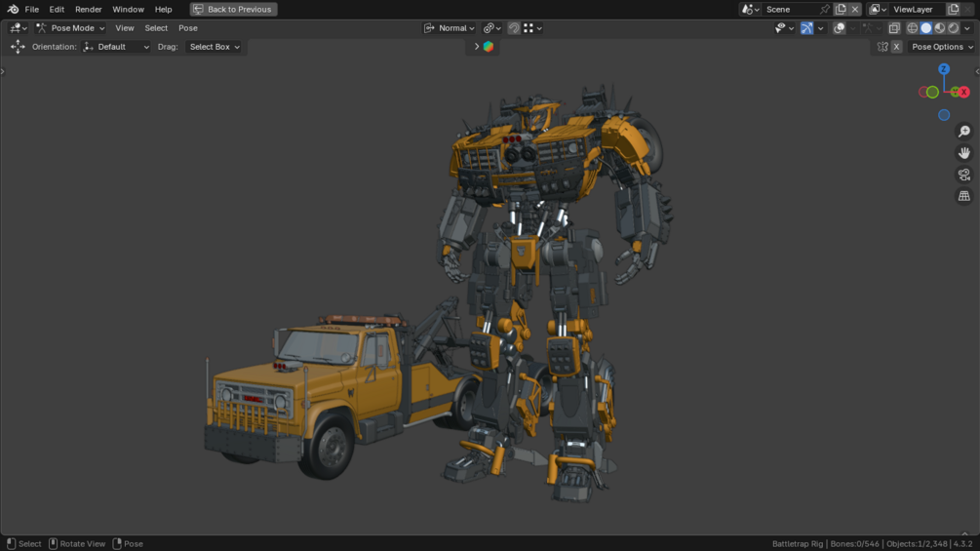Open the Help menu

[x=163, y=10]
